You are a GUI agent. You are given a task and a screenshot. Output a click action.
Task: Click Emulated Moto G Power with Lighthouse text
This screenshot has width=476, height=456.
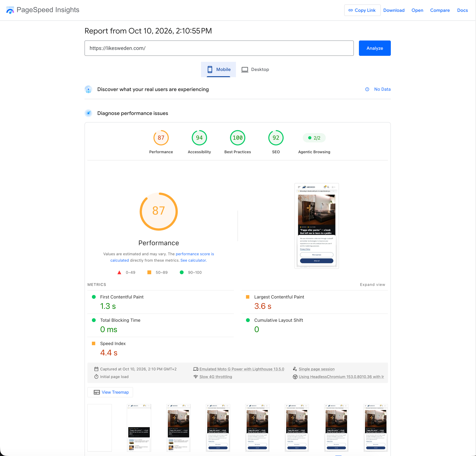(x=242, y=369)
